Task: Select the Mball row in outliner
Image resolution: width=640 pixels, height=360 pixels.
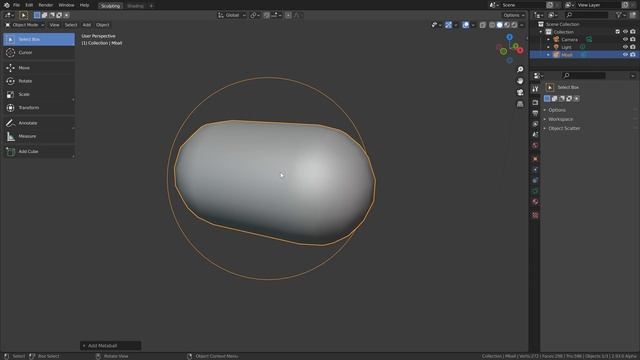Action: [x=584, y=55]
